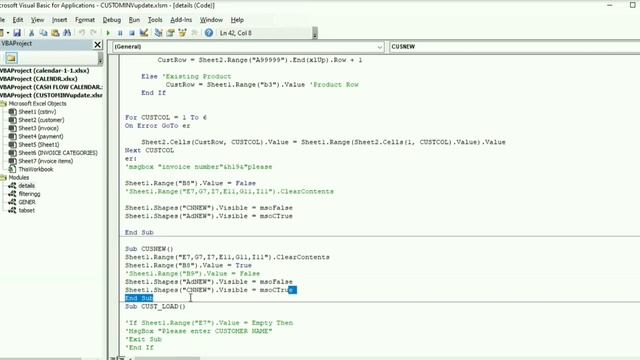
Task: Select Sheet4 (payment) in project tree
Action: click(x=40, y=136)
